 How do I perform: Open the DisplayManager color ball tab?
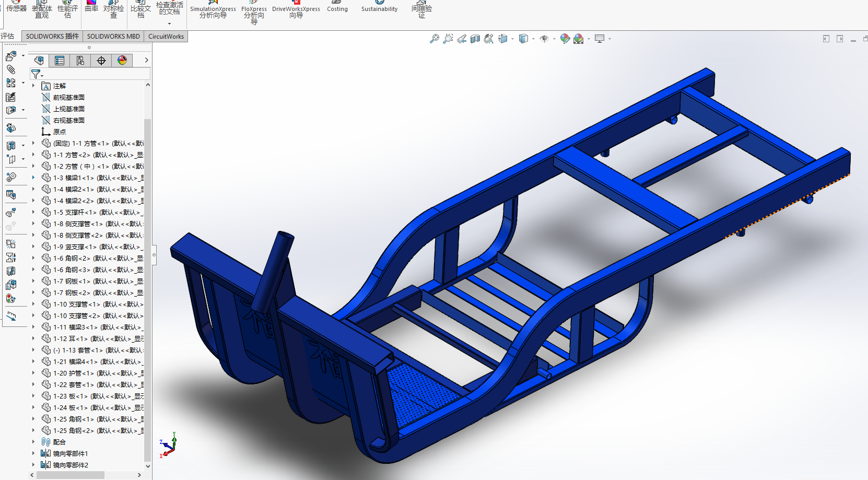[x=122, y=61]
